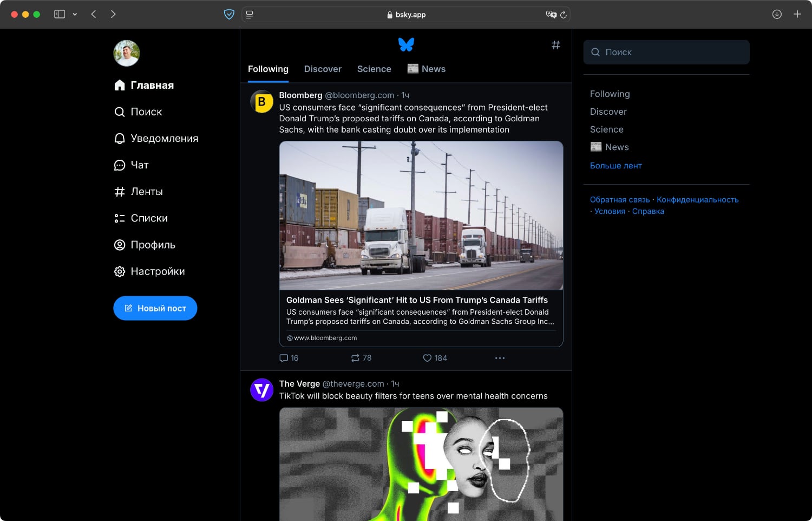Viewport: 812px width, 521px height.
Task: Reload the page with refresh icon
Action: point(564,15)
